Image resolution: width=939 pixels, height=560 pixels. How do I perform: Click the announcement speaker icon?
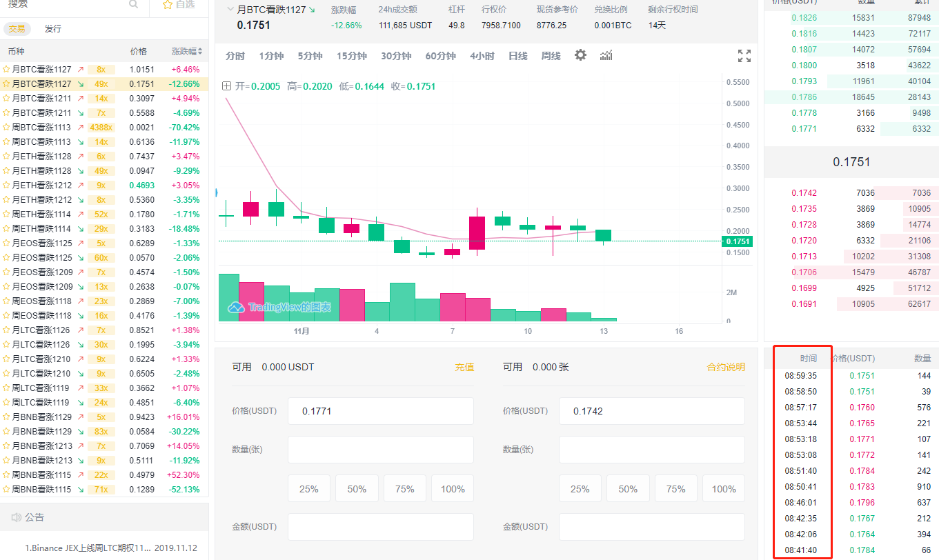coord(17,517)
